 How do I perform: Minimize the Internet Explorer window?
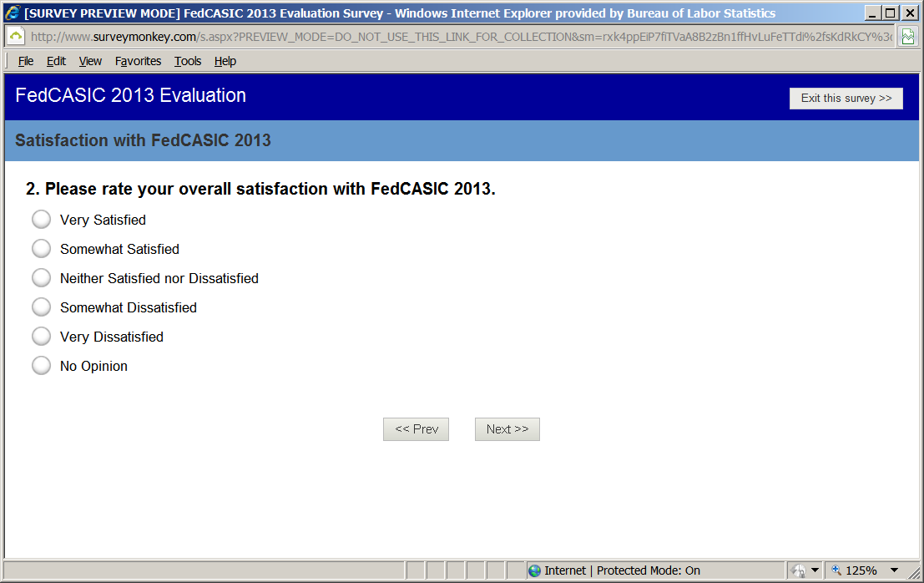pyautogui.click(x=873, y=13)
